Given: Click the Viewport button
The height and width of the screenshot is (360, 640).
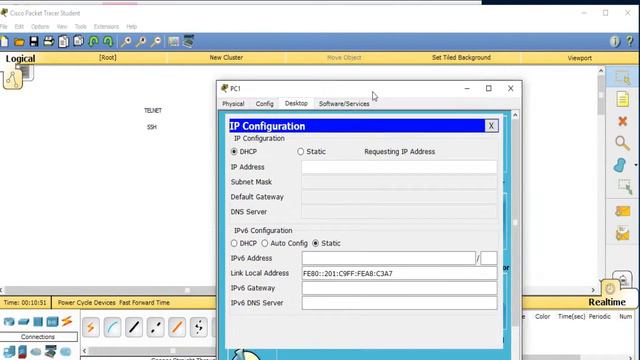Looking at the screenshot, I should click(x=580, y=58).
